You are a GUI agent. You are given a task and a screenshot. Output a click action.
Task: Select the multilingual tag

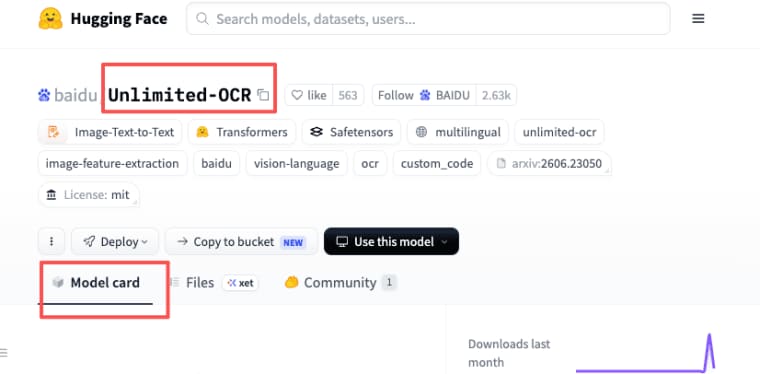pos(458,132)
